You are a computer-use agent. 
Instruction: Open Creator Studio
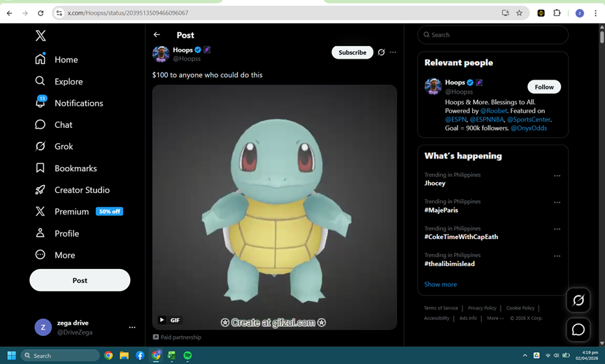coord(72,190)
